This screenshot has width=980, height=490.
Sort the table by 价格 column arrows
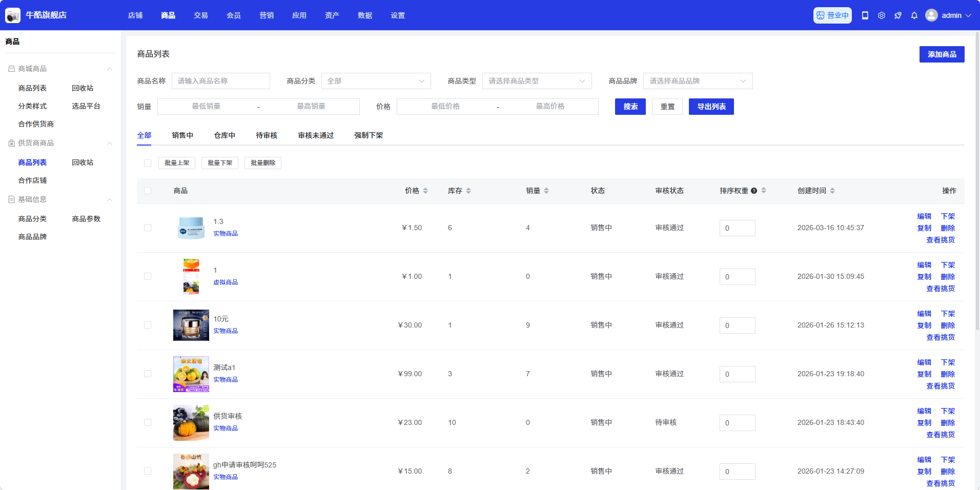[x=425, y=191]
